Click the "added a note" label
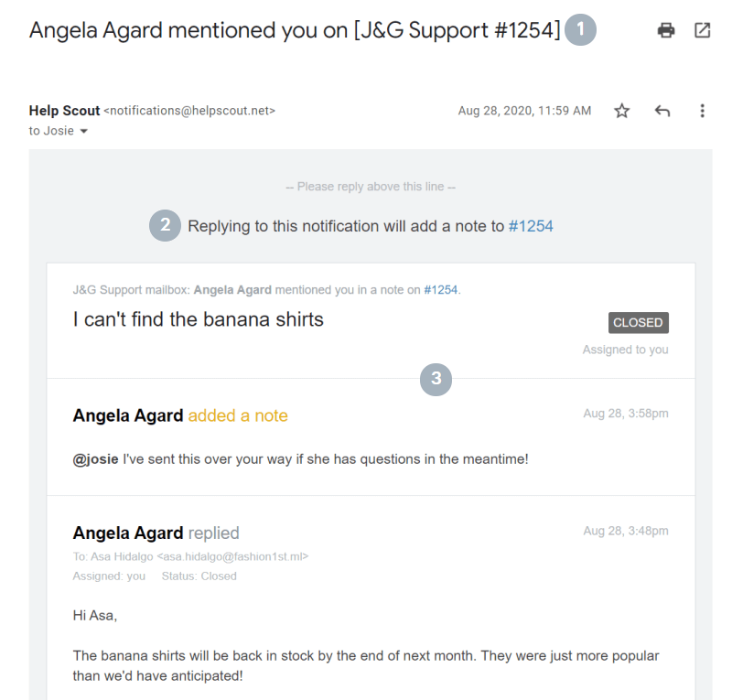 pos(238,415)
